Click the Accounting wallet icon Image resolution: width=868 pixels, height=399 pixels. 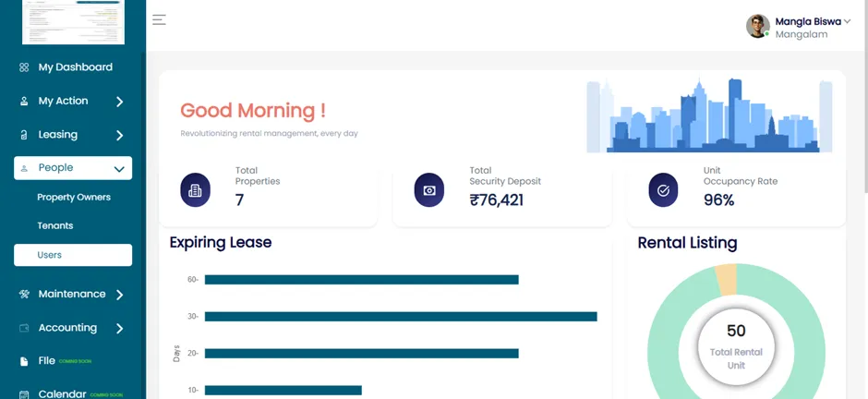pyautogui.click(x=24, y=328)
